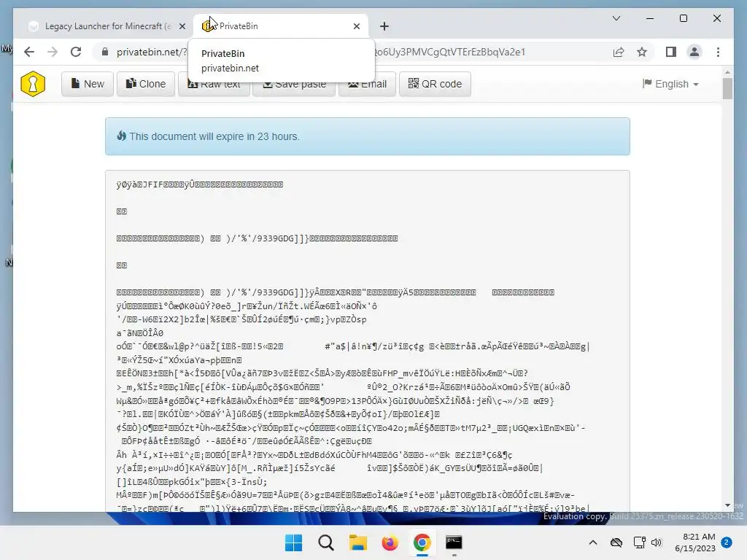Open the English language dropdown
747x560 pixels.
[670, 84]
